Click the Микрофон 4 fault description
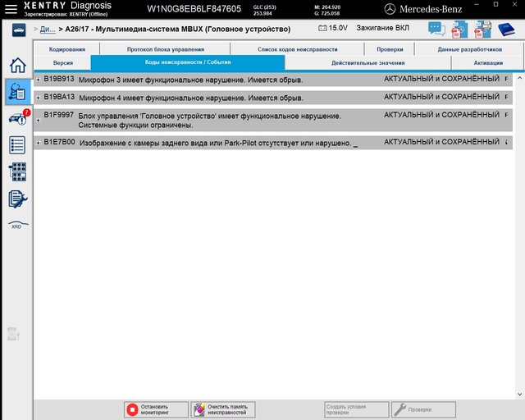This screenshot has width=525, height=420. click(x=191, y=98)
